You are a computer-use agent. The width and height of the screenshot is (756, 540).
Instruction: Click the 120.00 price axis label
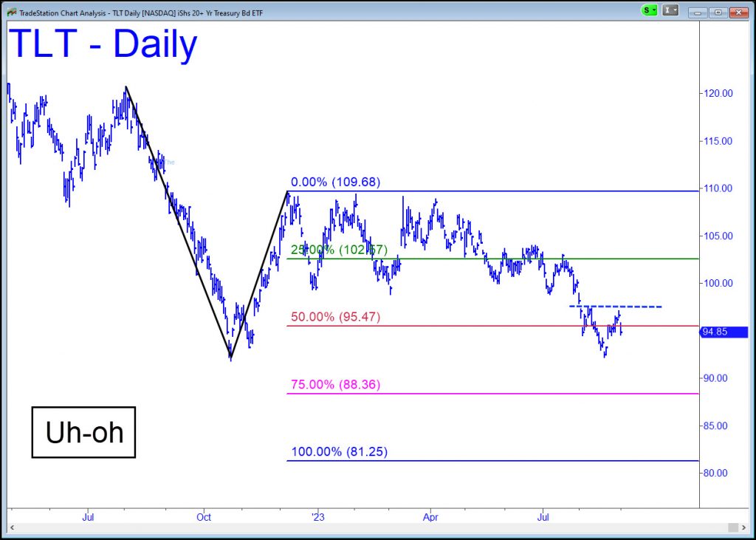(x=718, y=94)
